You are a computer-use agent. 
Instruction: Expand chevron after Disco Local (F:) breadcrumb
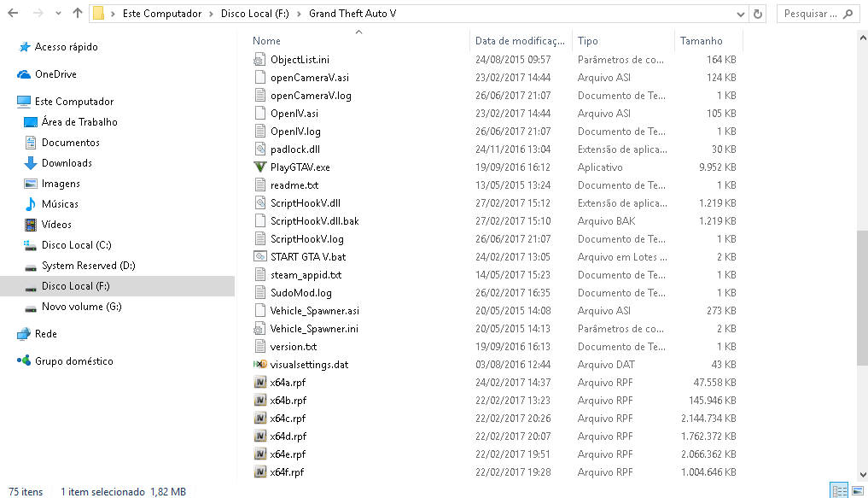click(299, 14)
